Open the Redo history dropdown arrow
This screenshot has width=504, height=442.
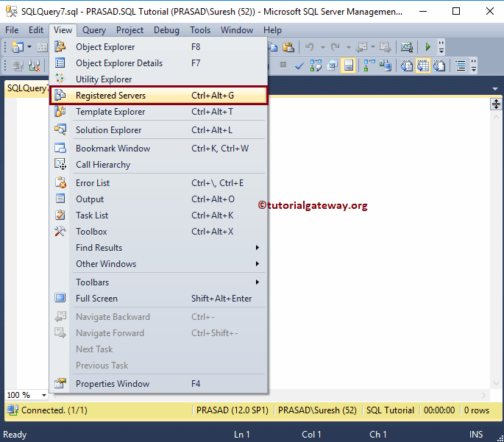tap(349, 47)
